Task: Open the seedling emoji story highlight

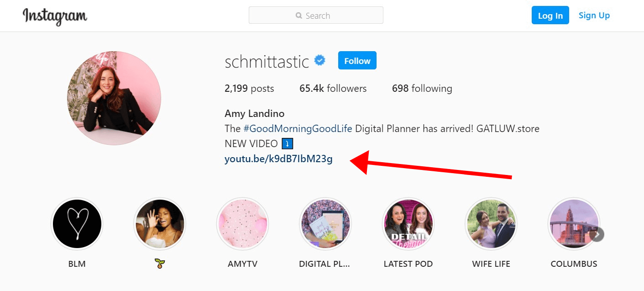Action: (159, 223)
